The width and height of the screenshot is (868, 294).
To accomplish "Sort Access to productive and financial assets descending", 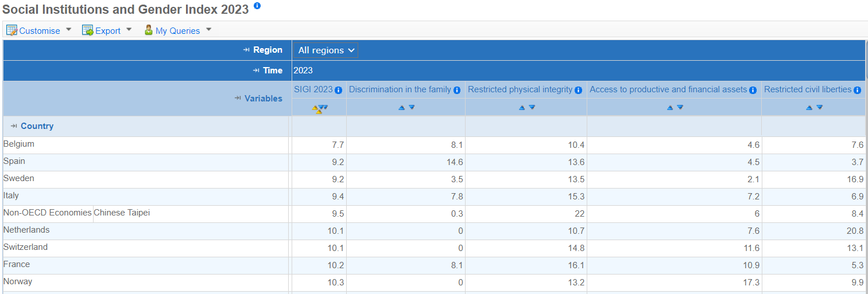I will coord(680,107).
